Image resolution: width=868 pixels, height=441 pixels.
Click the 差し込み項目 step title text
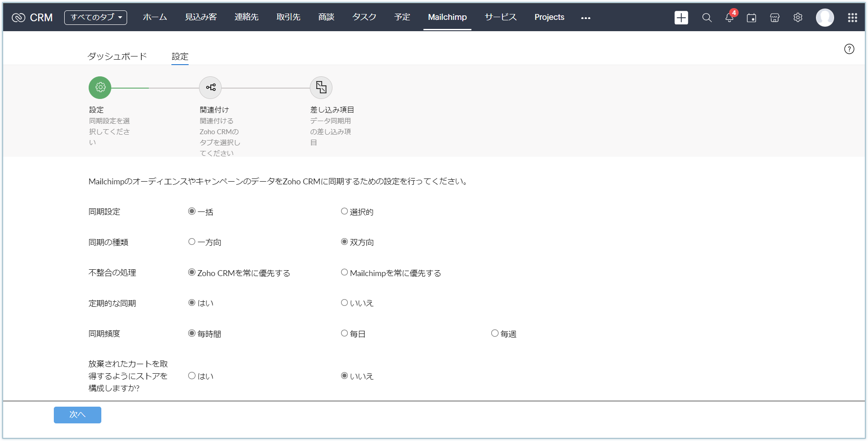[332, 110]
